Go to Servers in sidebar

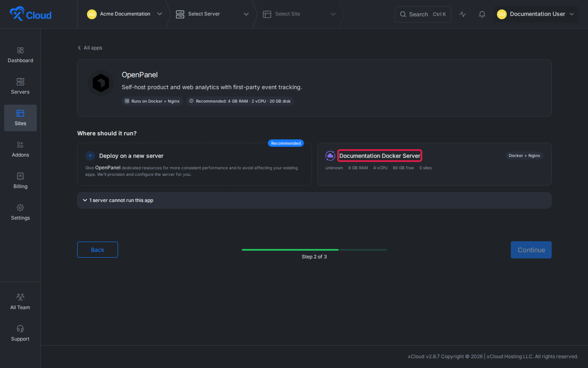click(x=20, y=86)
